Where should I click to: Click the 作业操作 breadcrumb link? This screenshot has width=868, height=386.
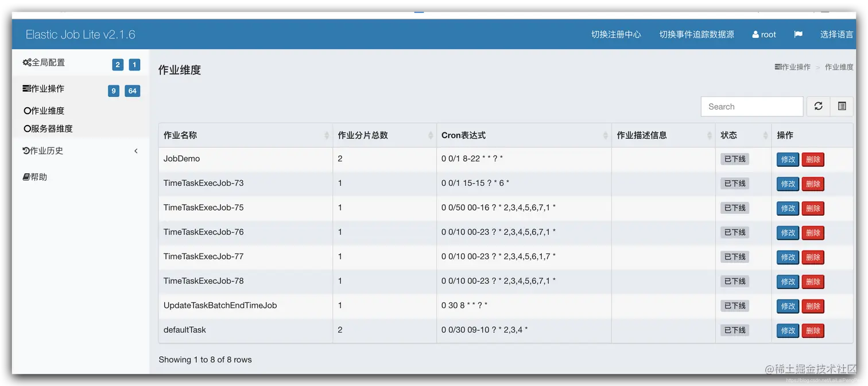[792, 67]
